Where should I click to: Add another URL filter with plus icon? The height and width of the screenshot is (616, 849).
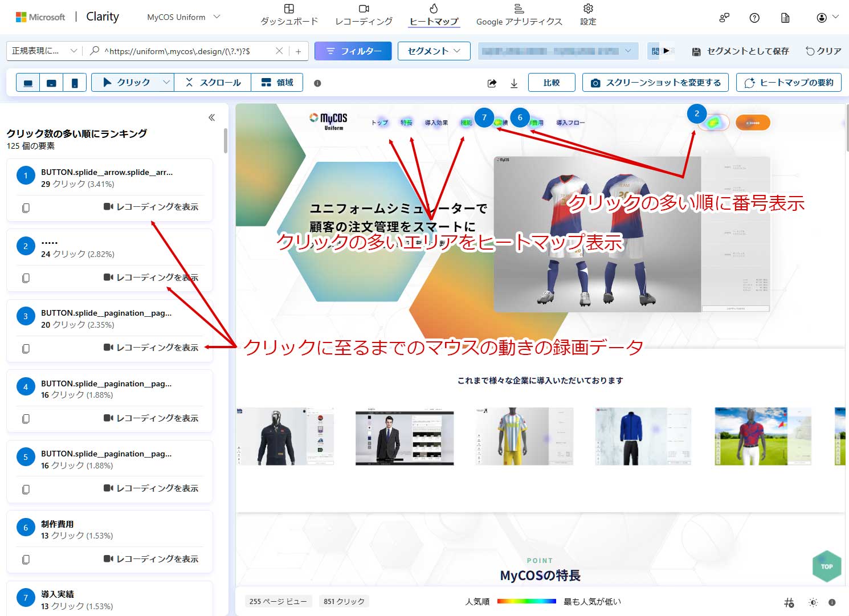pyautogui.click(x=298, y=51)
